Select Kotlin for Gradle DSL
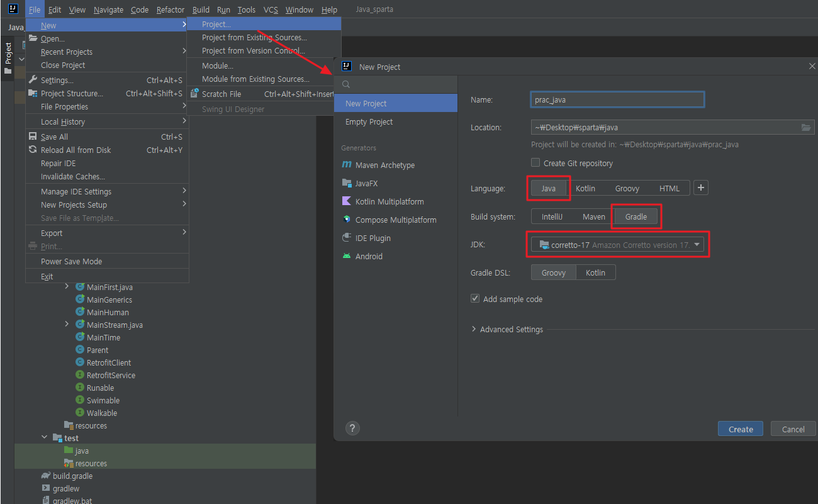The image size is (818, 504). [595, 272]
